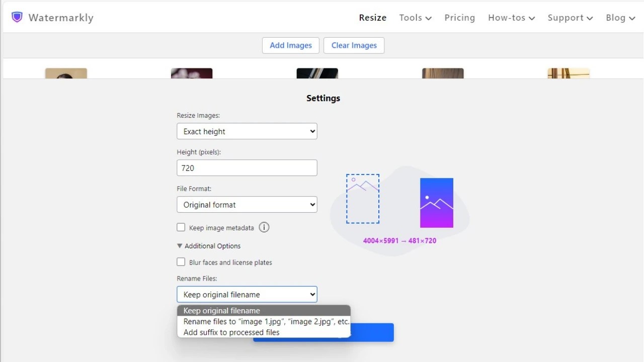
Task: Click the Pricing link
Action: tap(459, 18)
